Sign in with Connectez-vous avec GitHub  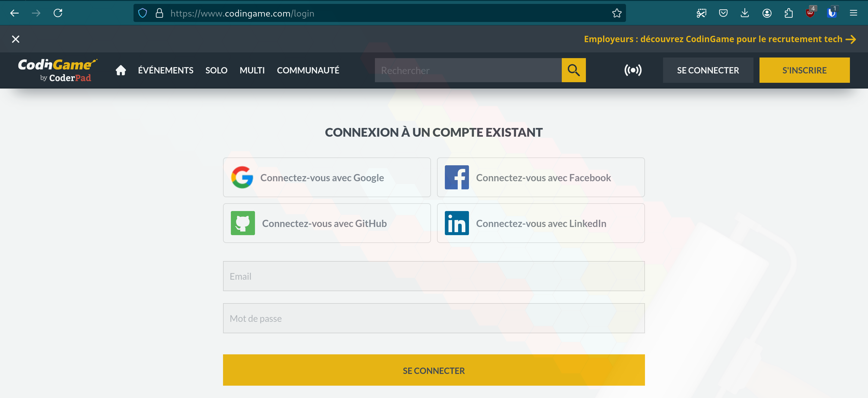(x=327, y=223)
